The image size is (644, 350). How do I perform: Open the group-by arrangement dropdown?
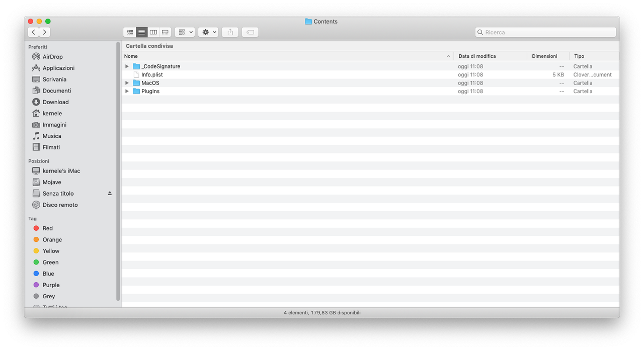point(185,32)
